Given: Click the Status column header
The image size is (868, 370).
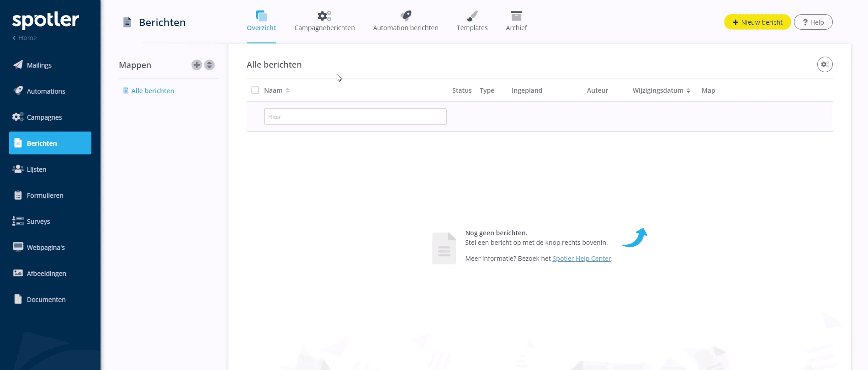Looking at the screenshot, I should (x=462, y=90).
